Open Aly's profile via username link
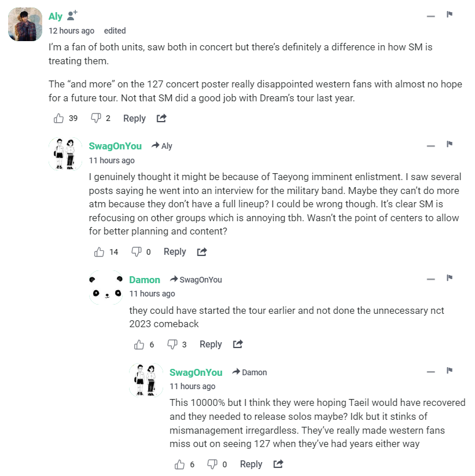Image resolution: width=475 pixels, height=476 pixels. [x=56, y=16]
